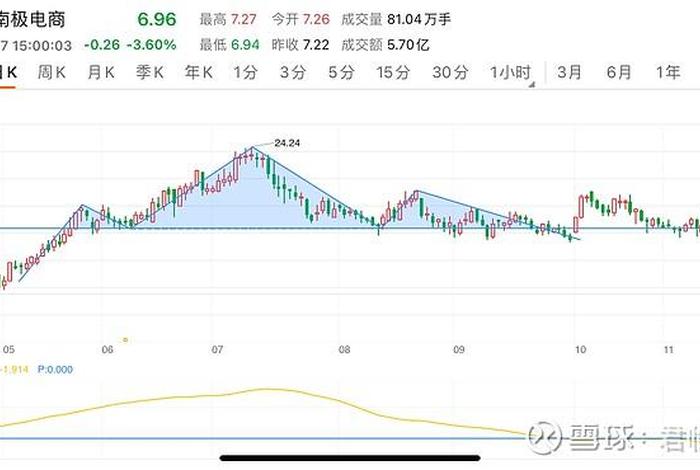This screenshot has width=700, height=470.
Task: Select the 15分 interval tab
Action: (393, 72)
